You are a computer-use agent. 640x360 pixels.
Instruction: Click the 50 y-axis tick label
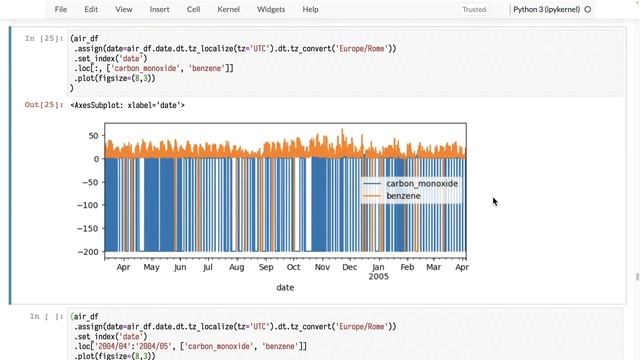[x=93, y=136]
